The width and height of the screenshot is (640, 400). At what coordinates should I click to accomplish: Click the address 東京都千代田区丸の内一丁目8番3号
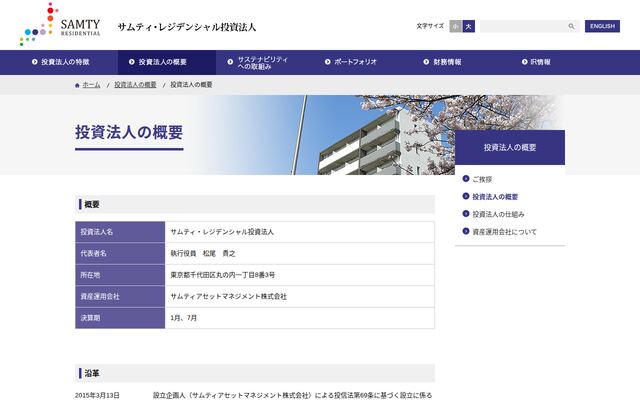pos(222,275)
